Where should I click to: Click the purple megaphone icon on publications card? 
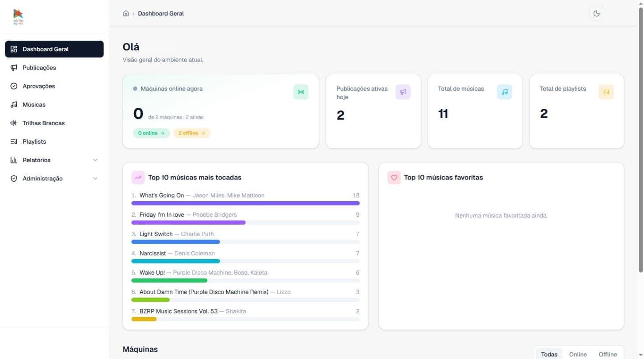(x=403, y=92)
